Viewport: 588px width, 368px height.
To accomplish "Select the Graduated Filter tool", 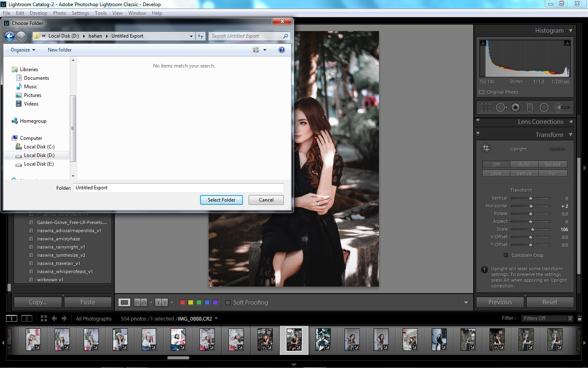I will coord(530,108).
